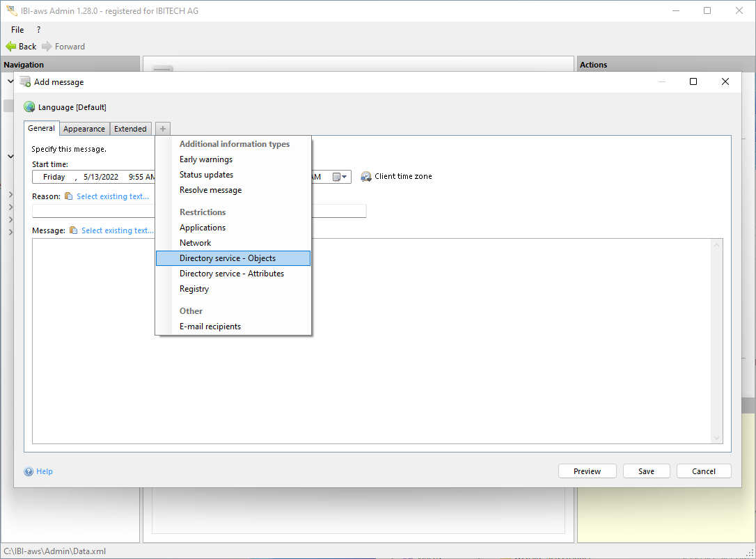Expand the top Navigation tree chevron

pyautogui.click(x=10, y=81)
